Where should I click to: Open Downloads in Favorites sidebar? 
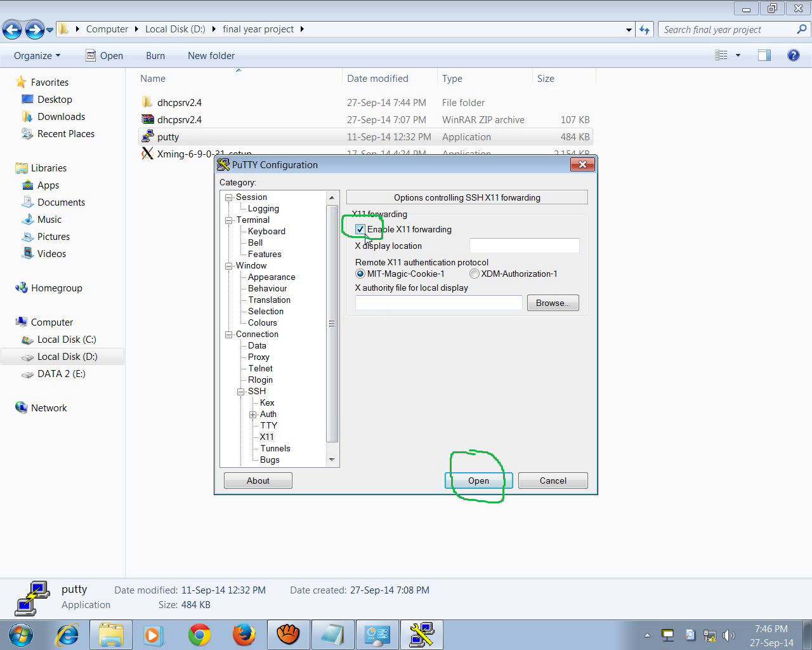[61, 116]
